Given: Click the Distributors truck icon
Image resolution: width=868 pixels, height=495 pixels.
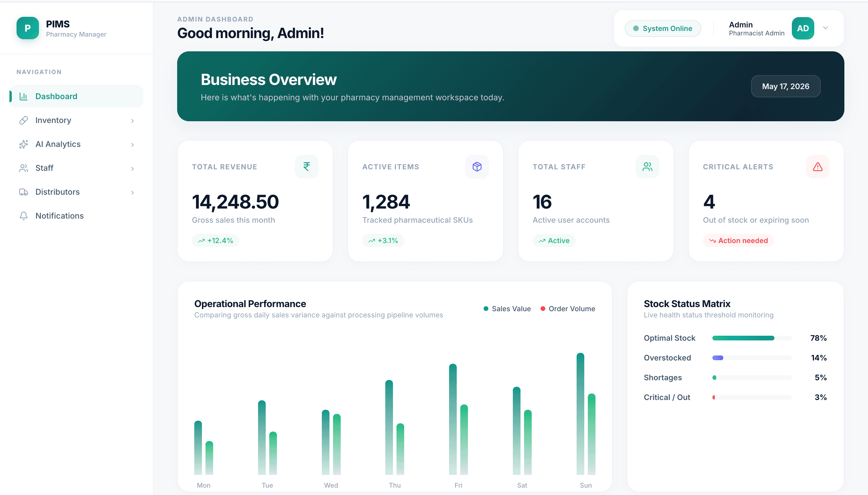Looking at the screenshot, I should pyautogui.click(x=24, y=192).
